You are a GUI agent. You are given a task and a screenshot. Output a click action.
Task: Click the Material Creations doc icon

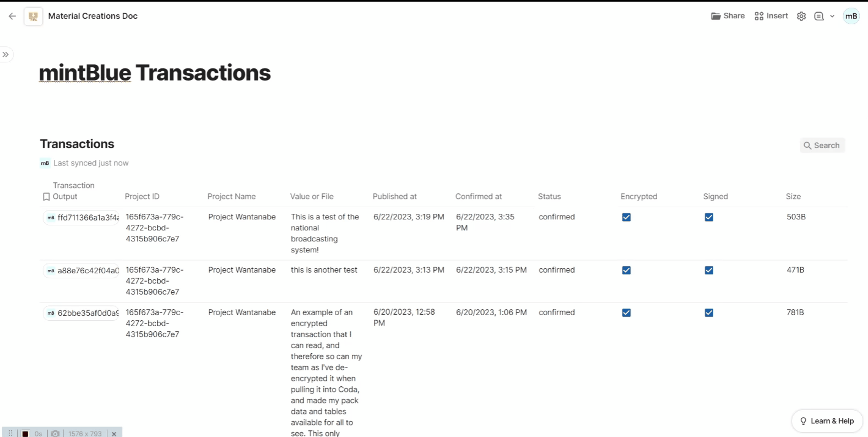click(33, 16)
